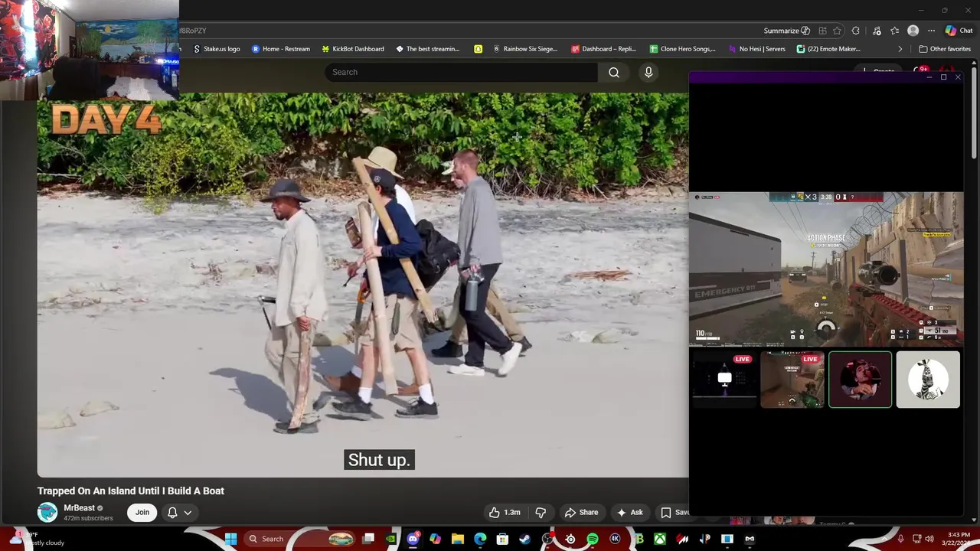Open the Clone Hero Songs bookmark
The width and height of the screenshot is (980, 551).
(682, 49)
